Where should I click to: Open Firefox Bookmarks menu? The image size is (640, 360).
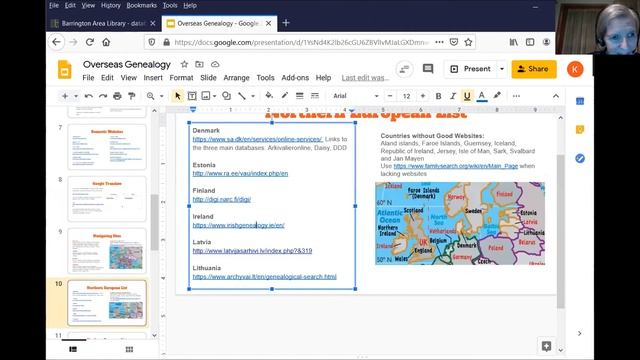[141, 5]
